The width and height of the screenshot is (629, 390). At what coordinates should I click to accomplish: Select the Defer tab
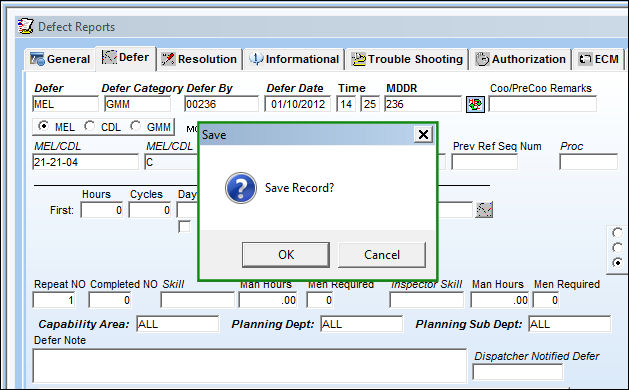coord(126,58)
